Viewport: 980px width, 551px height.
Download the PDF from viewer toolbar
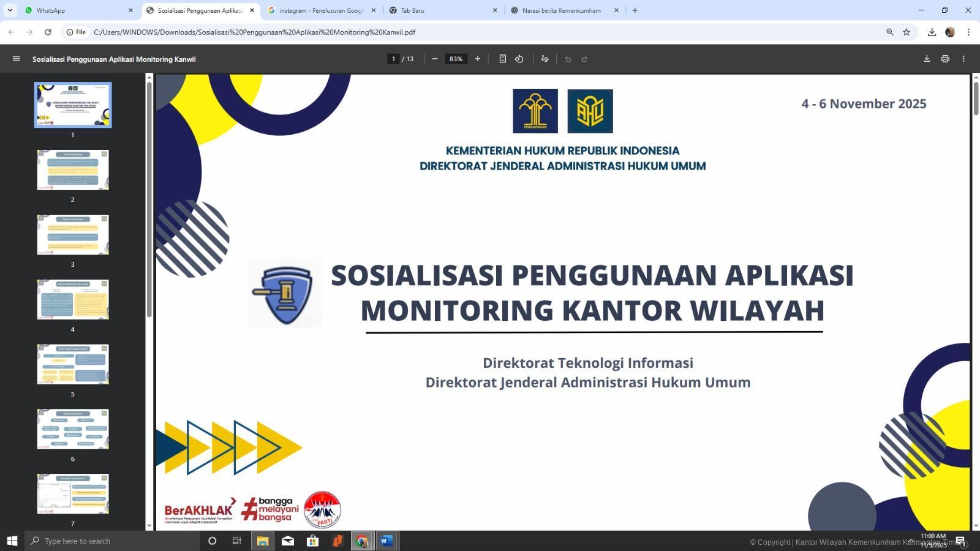tap(927, 59)
